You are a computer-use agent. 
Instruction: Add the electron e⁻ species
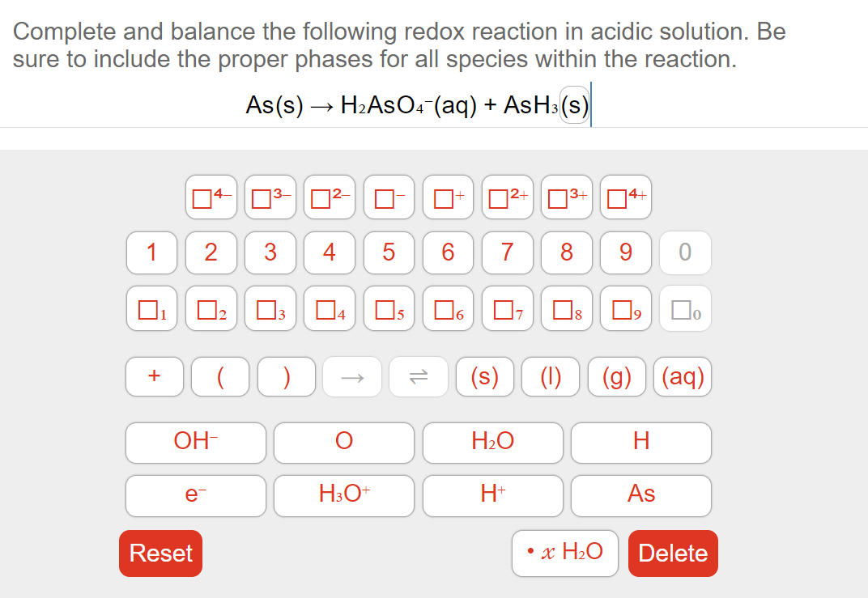click(195, 495)
